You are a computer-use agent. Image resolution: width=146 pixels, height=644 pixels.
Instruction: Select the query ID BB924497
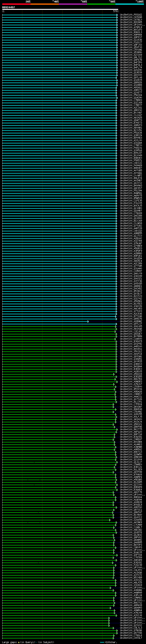click(x=8, y=8)
